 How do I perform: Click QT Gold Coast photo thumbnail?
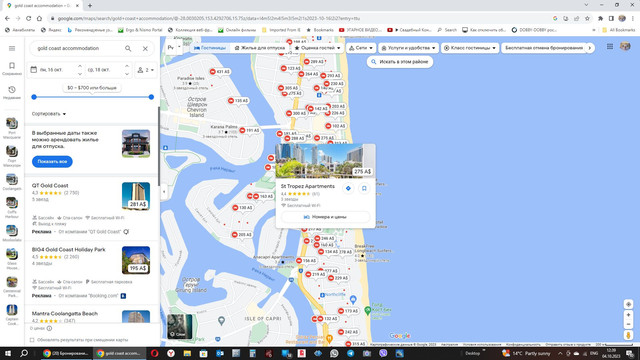(x=136, y=196)
